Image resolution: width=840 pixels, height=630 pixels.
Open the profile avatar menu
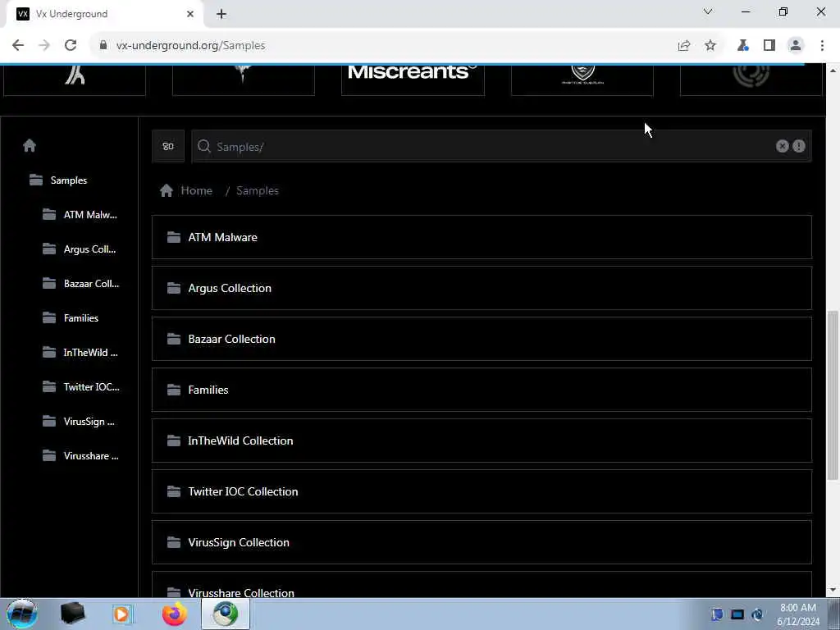pyautogui.click(x=796, y=46)
